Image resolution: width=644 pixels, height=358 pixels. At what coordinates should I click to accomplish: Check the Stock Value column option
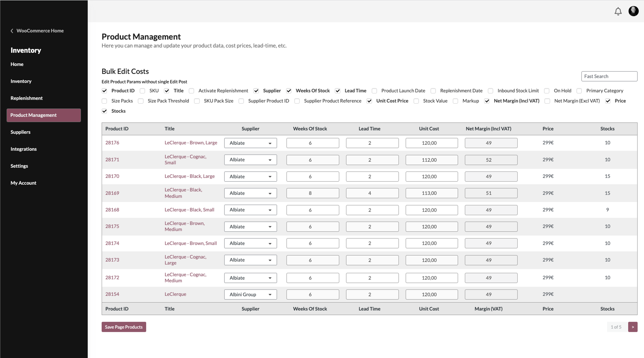(416, 101)
